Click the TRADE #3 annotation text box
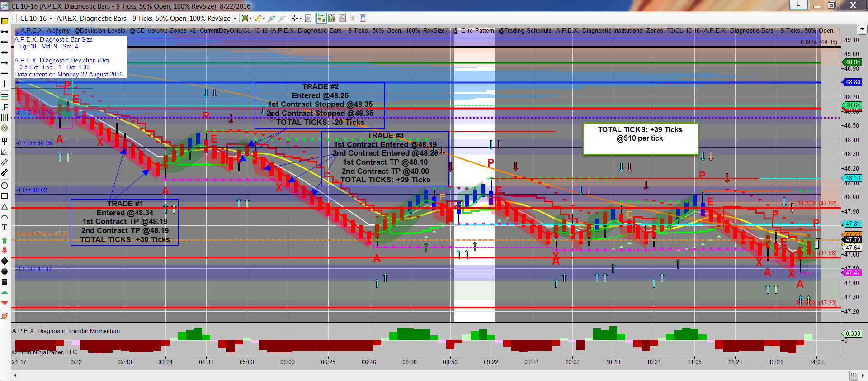 [385, 158]
